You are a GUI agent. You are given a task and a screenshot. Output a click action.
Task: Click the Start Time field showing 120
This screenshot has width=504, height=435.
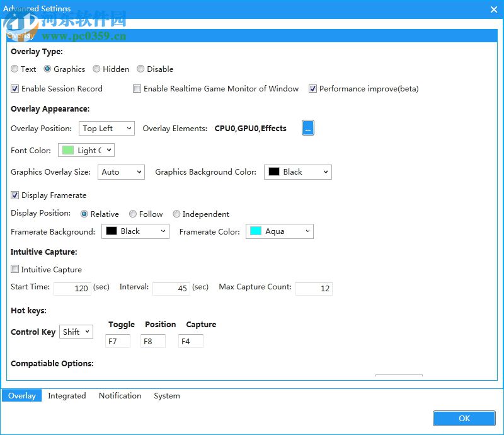tap(72, 288)
